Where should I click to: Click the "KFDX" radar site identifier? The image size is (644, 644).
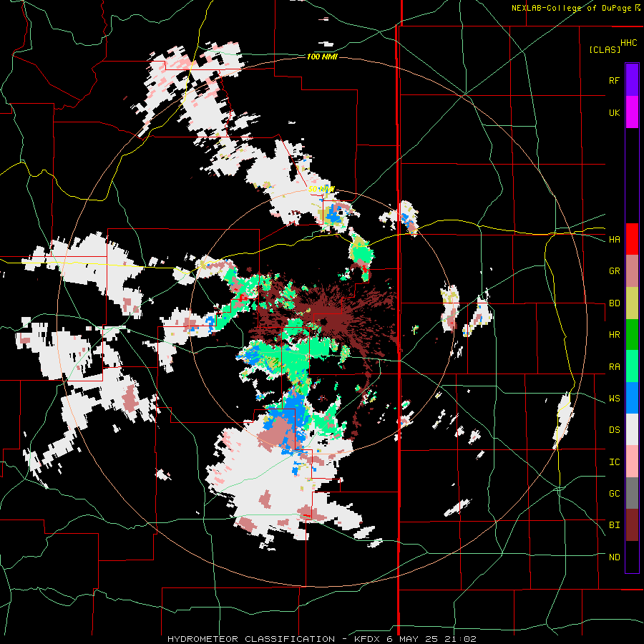coord(369,639)
